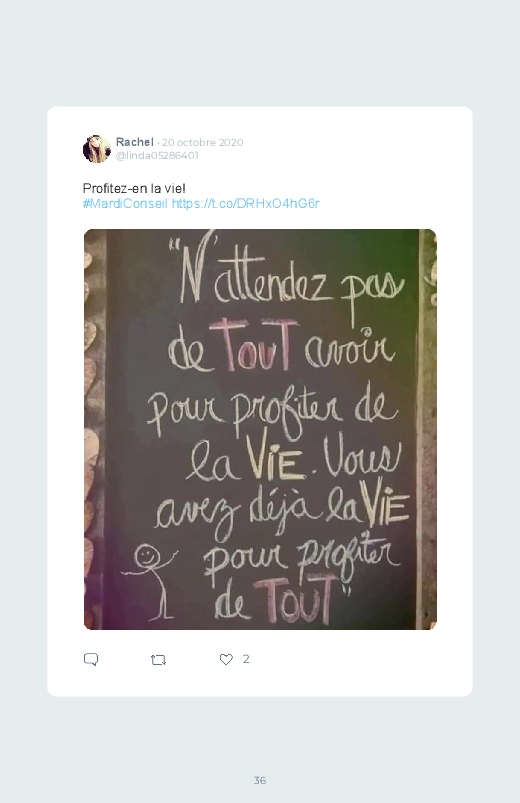
Task: Click the reply speech bubble icon
Action: pos(91,660)
